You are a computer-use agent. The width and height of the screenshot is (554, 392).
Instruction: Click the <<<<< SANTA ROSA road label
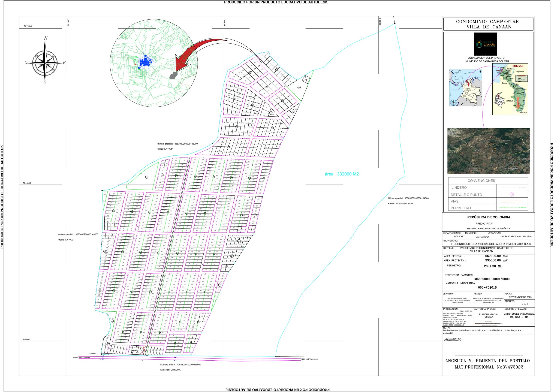click(x=81, y=357)
